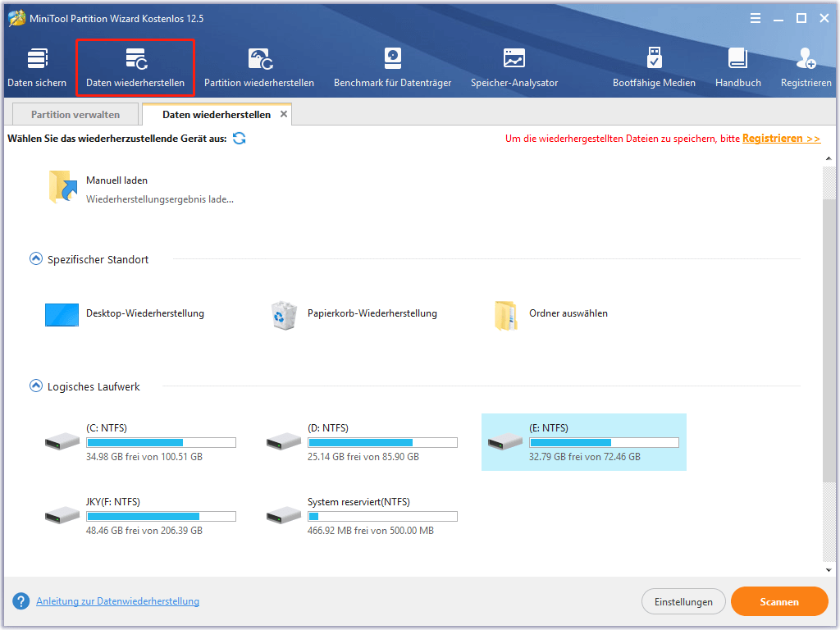Viewport: 840px width, 630px height.
Task: Open Partition wiederherstellen tool
Action: 258,67
